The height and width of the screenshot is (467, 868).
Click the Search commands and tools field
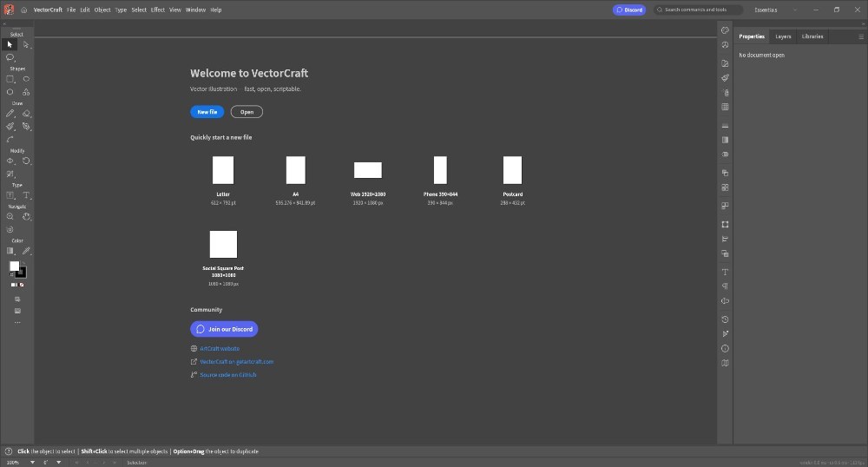698,10
